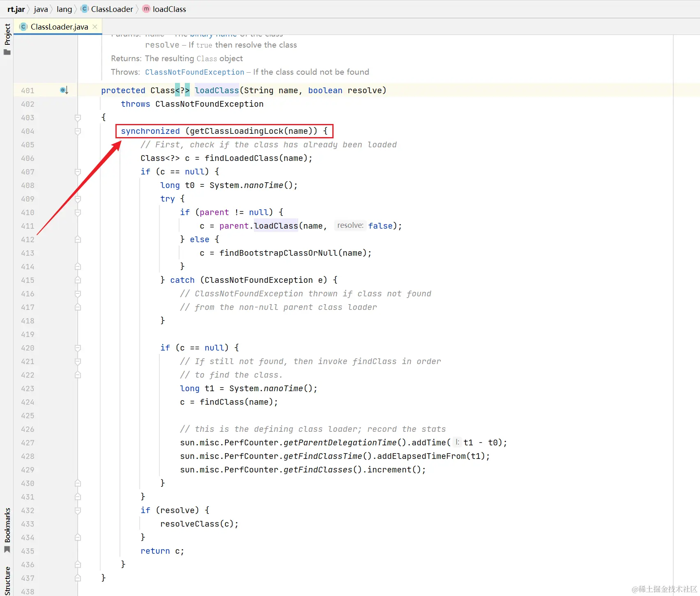
Task: Open ClassNotFoundException doc link
Action: click(194, 72)
